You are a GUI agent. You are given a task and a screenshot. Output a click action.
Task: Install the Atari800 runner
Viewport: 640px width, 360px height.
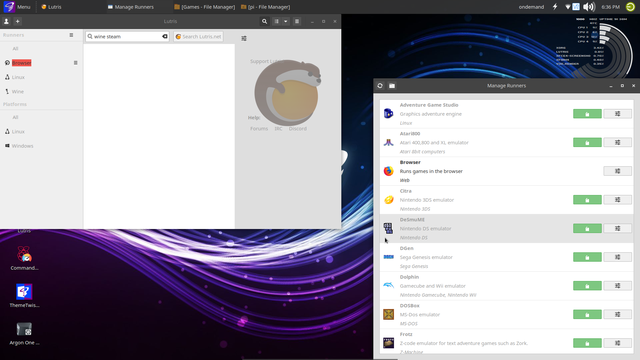coord(587,142)
